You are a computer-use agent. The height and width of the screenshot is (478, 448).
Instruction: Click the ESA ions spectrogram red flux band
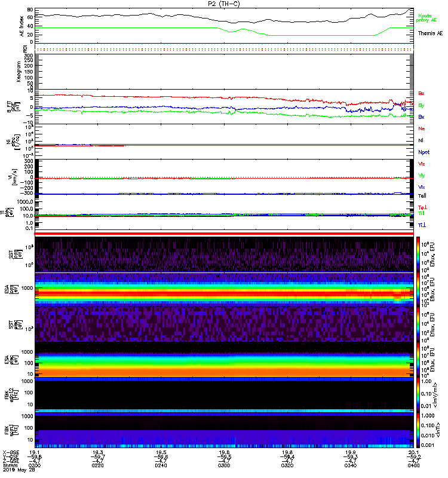(x=224, y=293)
